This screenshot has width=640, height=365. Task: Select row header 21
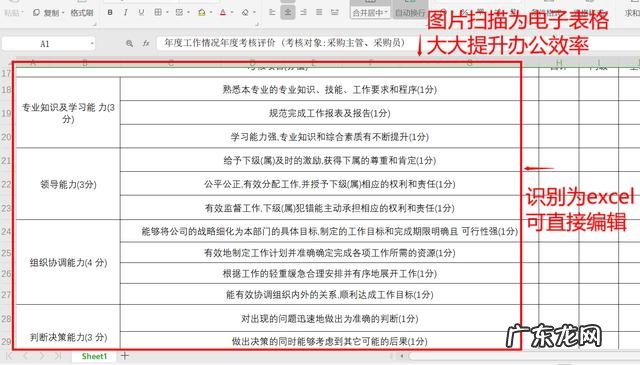[6, 160]
